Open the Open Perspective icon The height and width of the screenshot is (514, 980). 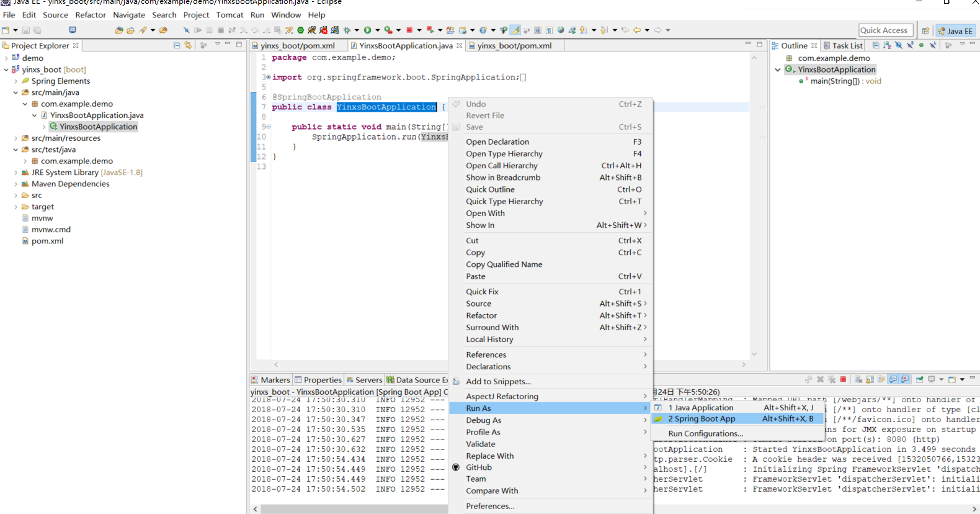click(925, 30)
